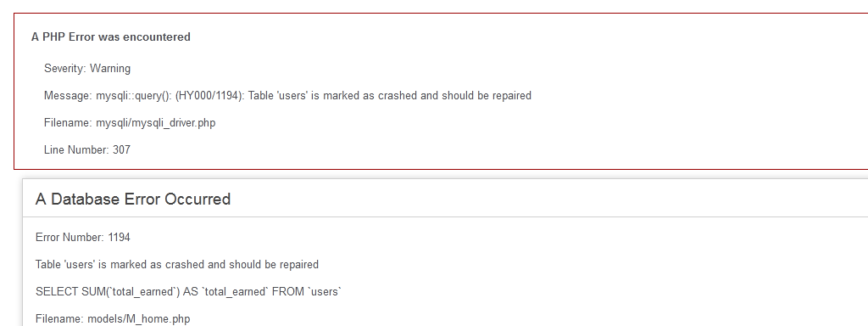Click the plain 'Table users is marked as crashed' line
868x326 pixels.
tap(177, 265)
